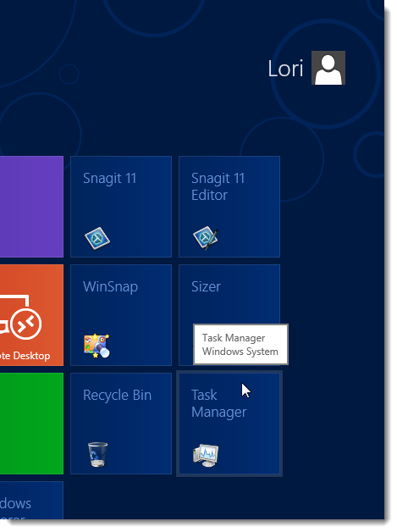Click the Snagit 11 Editor label text
Image resolution: width=397 pixels, height=532 pixels.
point(218,186)
